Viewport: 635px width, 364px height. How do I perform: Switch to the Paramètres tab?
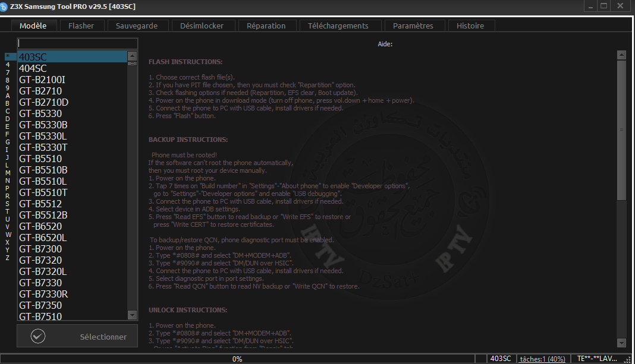click(x=413, y=26)
